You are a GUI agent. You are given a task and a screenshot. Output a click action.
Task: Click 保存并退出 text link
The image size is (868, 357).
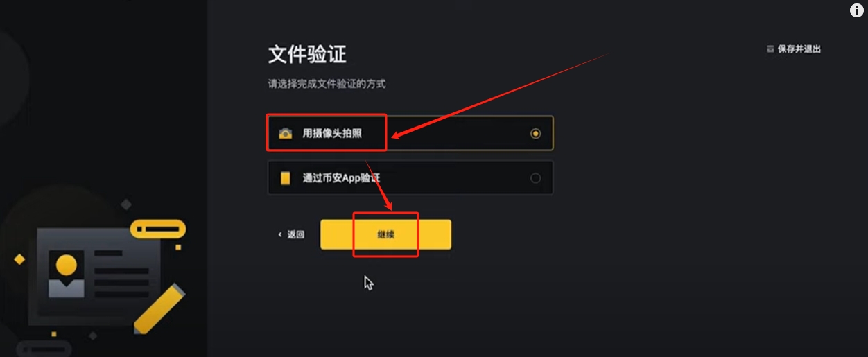point(799,49)
